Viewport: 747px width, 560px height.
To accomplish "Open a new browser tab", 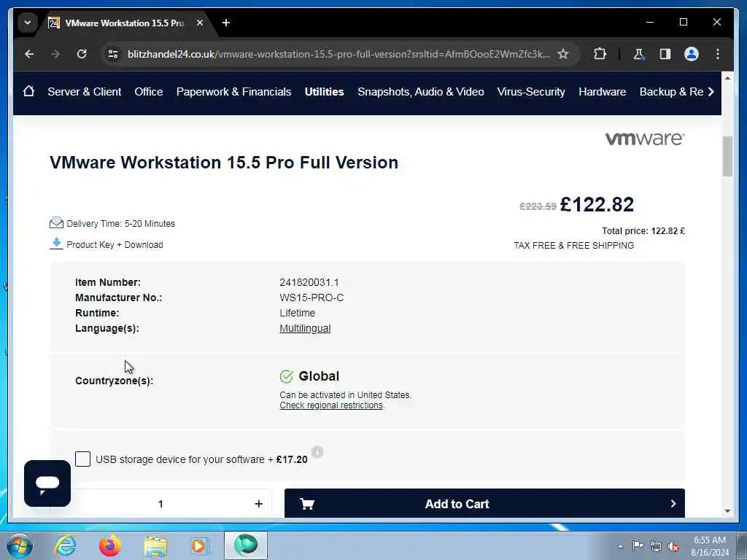I will [226, 23].
